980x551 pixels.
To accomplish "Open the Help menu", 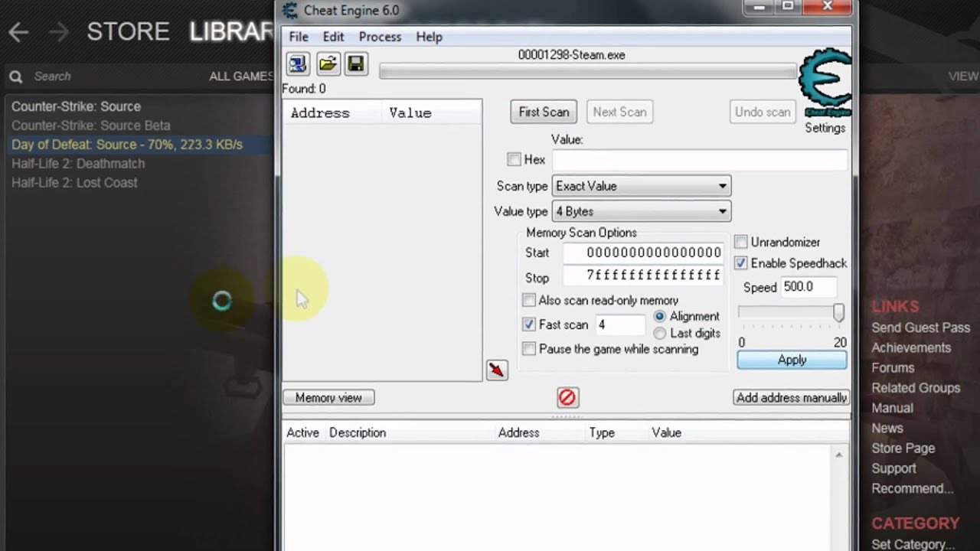I will pos(429,37).
